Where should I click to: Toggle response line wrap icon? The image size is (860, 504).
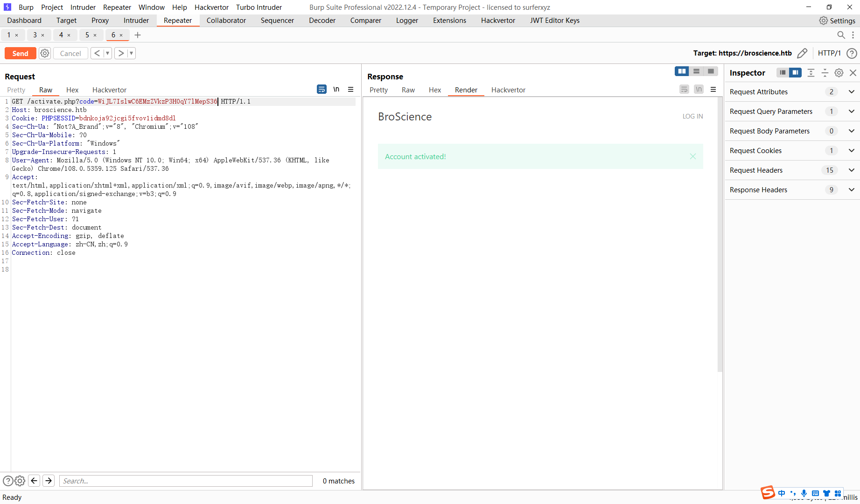tap(684, 89)
